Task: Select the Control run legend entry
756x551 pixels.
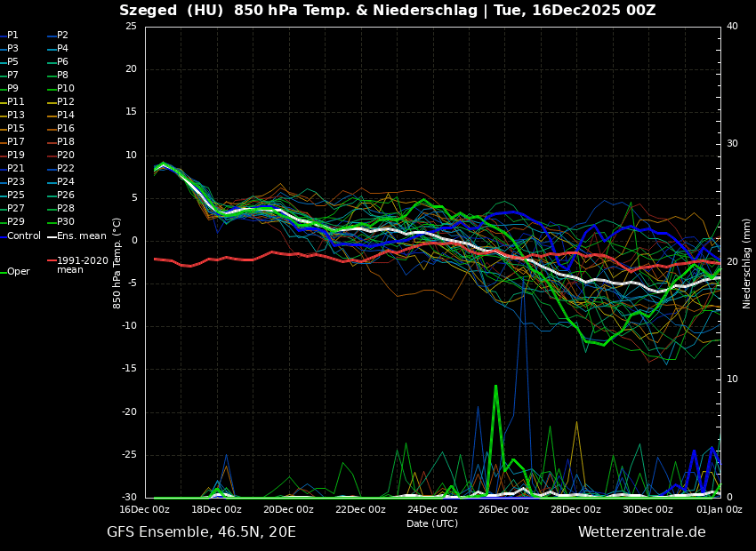Action: [24, 236]
